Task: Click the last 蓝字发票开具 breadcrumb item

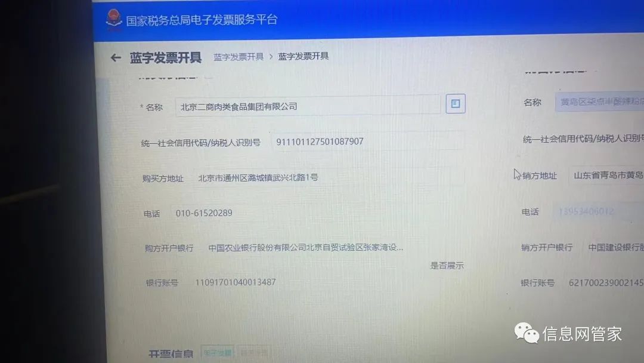Action: [x=303, y=56]
